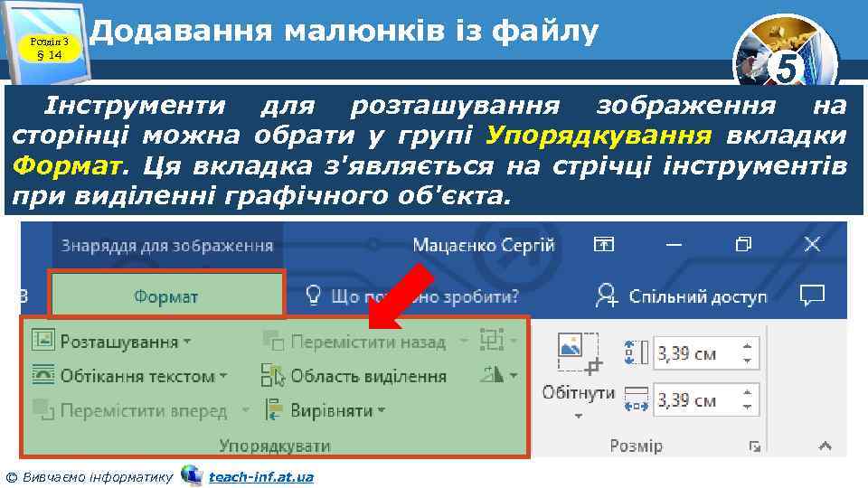Click the Обітнути crop image icon

pyautogui.click(x=579, y=354)
